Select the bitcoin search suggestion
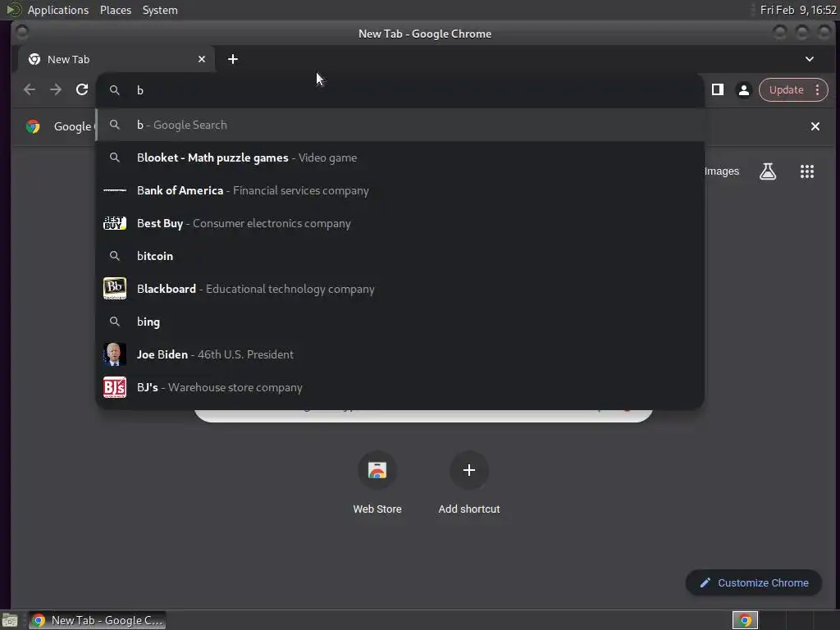The height and width of the screenshot is (630, 840). 399,256
